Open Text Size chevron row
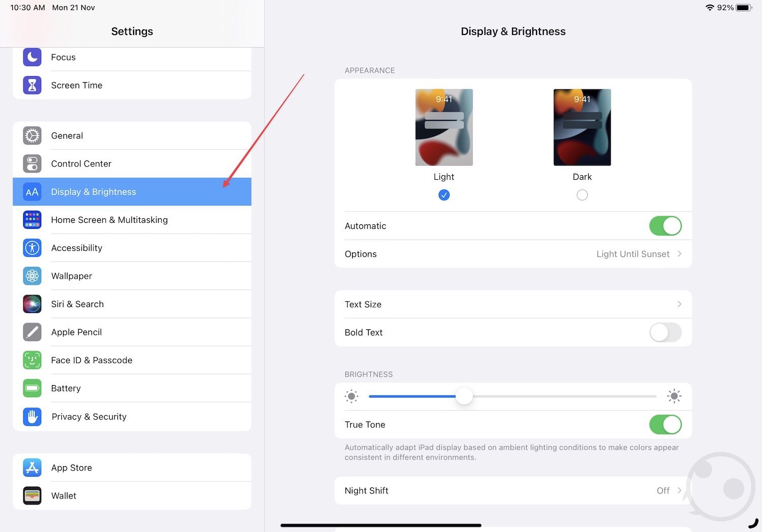Viewport: 762px width, 532px height. click(x=513, y=304)
